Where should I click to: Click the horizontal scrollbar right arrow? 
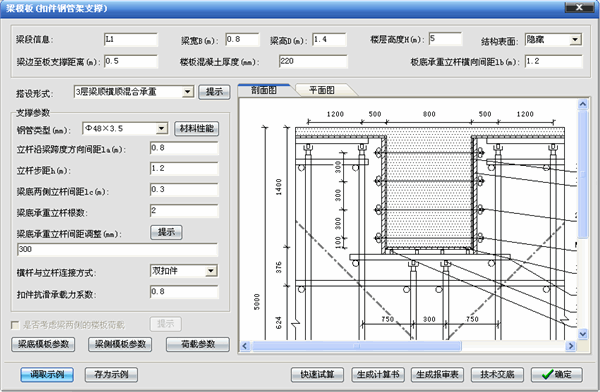(571, 346)
